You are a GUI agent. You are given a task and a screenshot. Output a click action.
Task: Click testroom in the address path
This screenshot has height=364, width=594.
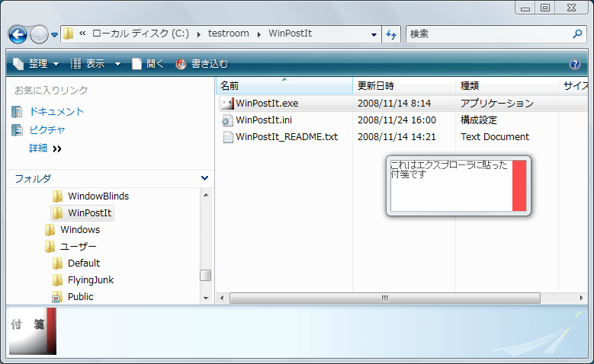click(x=229, y=34)
